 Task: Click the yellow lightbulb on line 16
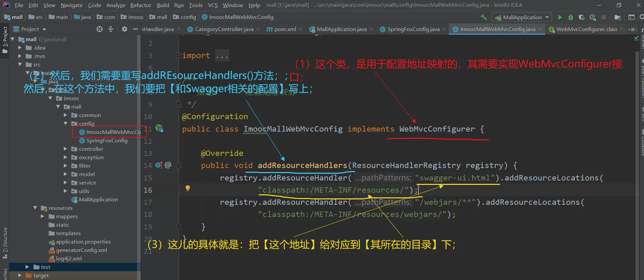[x=188, y=188]
